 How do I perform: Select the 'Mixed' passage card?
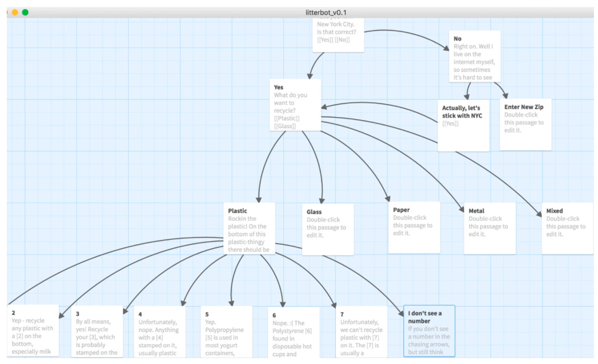pyautogui.click(x=567, y=229)
